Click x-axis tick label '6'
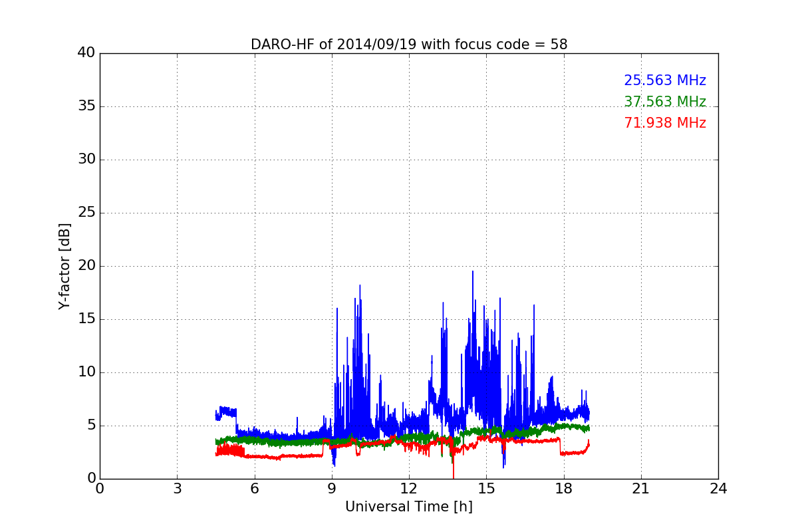This screenshot has height=532, width=798. click(255, 489)
